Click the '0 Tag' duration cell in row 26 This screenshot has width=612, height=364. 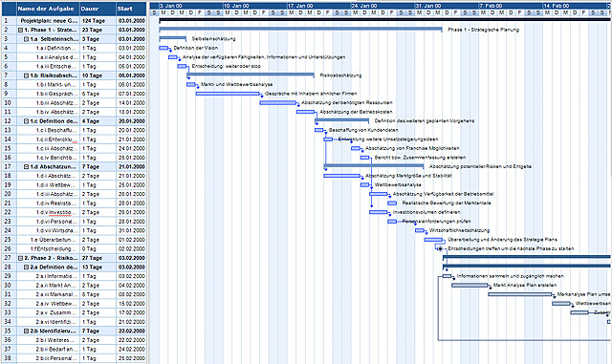(x=98, y=249)
